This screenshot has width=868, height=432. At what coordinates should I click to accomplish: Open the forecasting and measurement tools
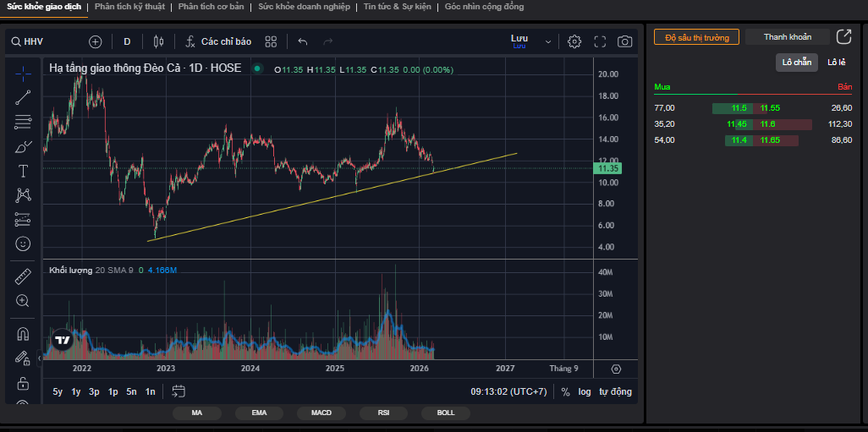(x=23, y=220)
